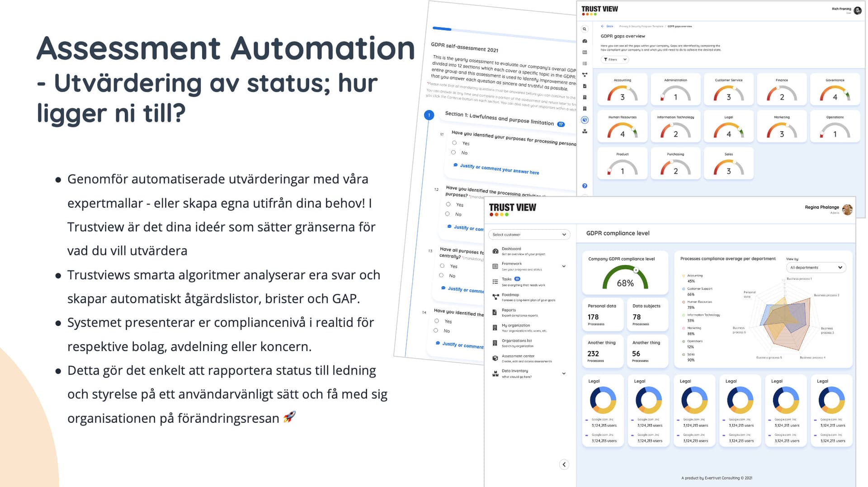Screen dimensions: 868x487
Task: Select No for question 1.1
Action: [453, 152]
